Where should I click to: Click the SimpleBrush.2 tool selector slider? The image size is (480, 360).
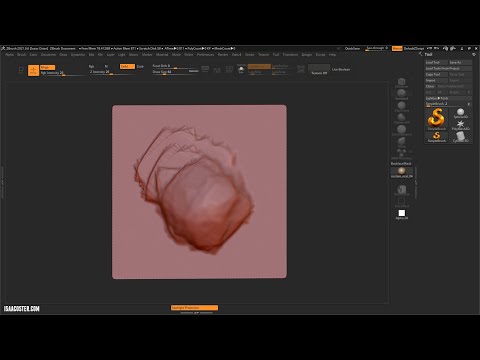point(445,104)
